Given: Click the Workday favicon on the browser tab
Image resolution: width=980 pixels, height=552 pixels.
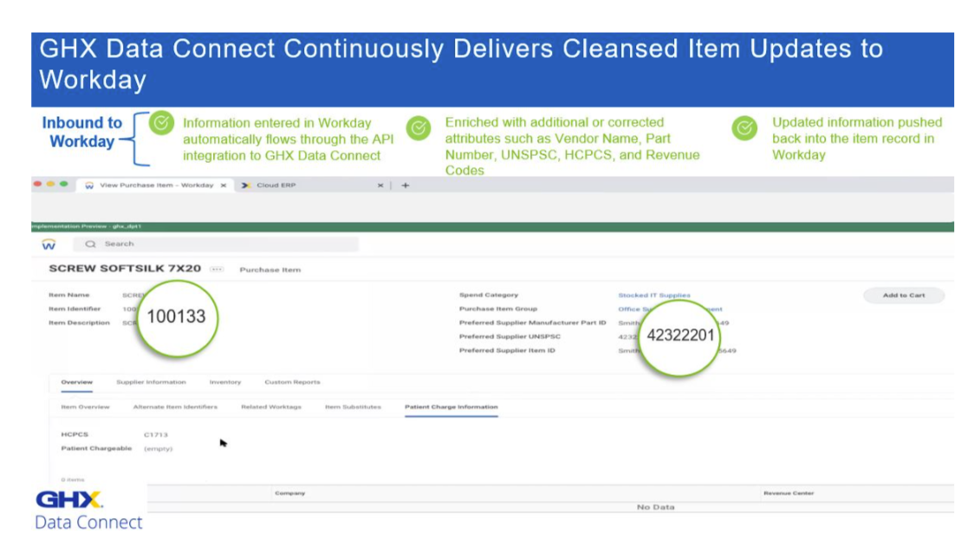Looking at the screenshot, I should point(90,185).
